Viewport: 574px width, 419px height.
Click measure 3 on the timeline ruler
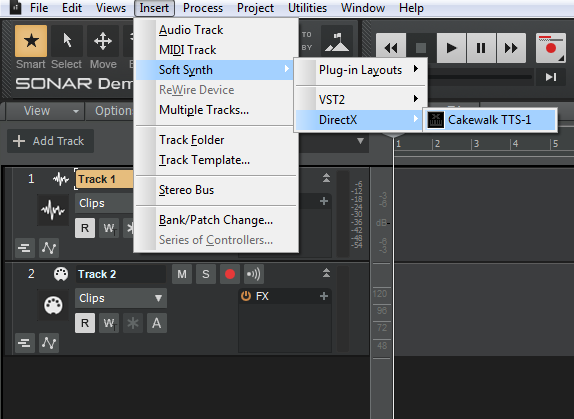point(476,144)
